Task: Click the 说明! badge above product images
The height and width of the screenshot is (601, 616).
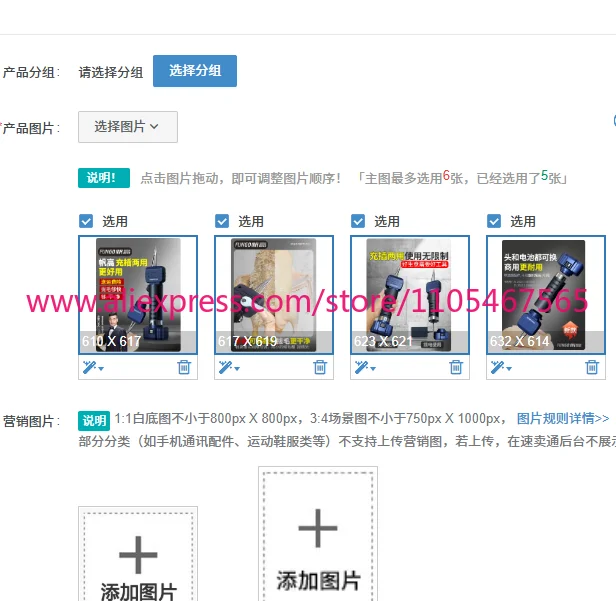Action: pos(104,178)
